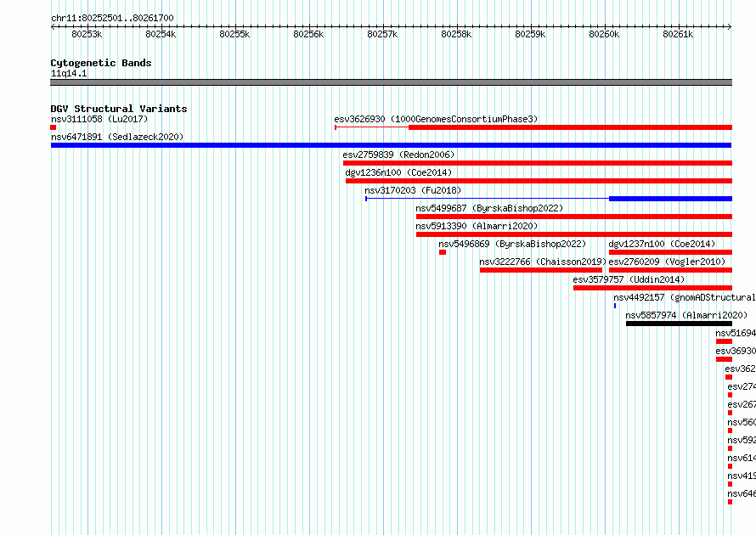This screenshot has width=756, height=535.
Task: Click the tiny blue mark under nsv4492157
Action: (x=615, y=306)
